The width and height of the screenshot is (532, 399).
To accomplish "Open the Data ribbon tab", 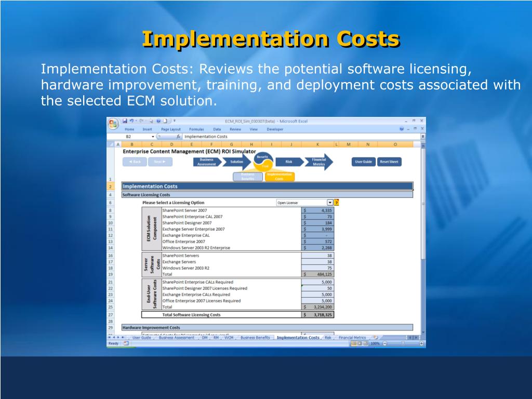I will 217,129.
